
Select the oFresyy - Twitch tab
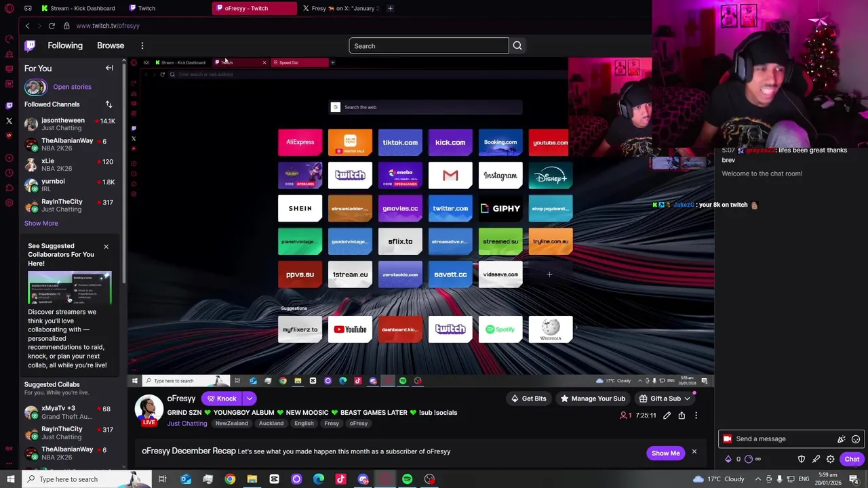pyautogui.click(x=254, y=8)
